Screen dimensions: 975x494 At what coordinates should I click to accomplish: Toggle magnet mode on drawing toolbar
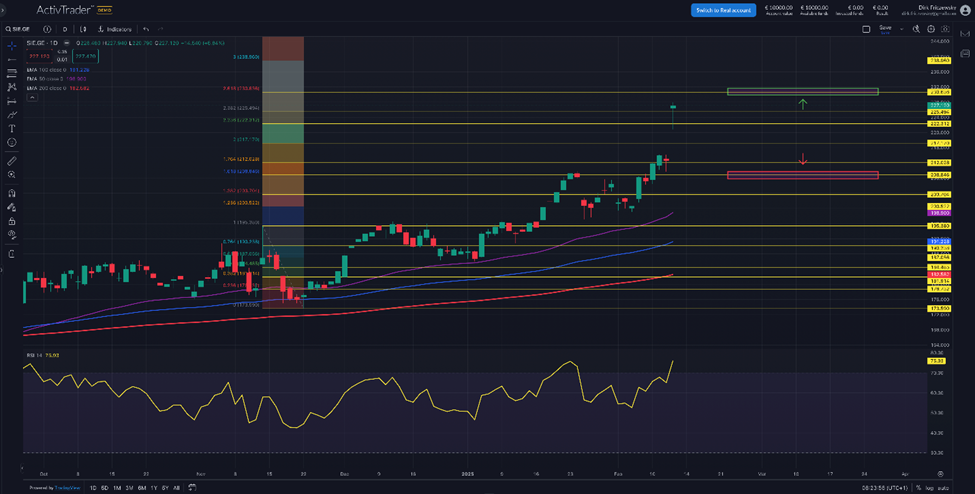11,193
